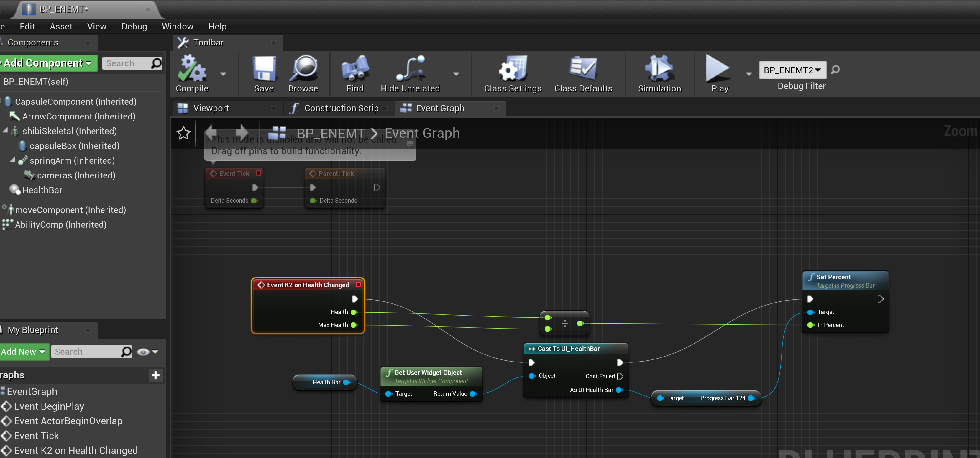
Task: Open the Debug menu
Action: click(x=134, y=26)
